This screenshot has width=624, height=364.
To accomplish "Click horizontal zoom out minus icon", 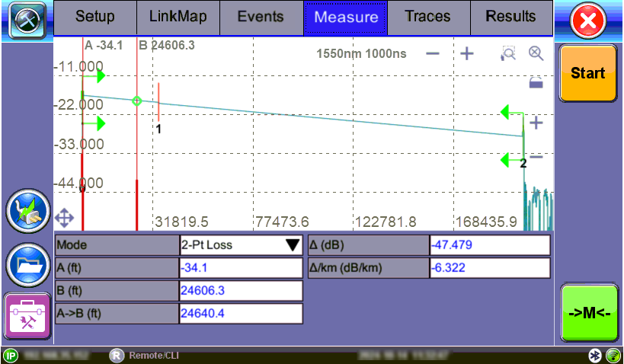I will [x=433, y=54].
